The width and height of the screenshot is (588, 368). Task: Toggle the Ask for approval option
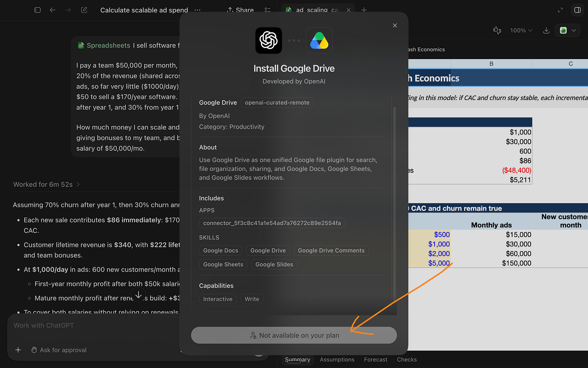coord(59,350)
